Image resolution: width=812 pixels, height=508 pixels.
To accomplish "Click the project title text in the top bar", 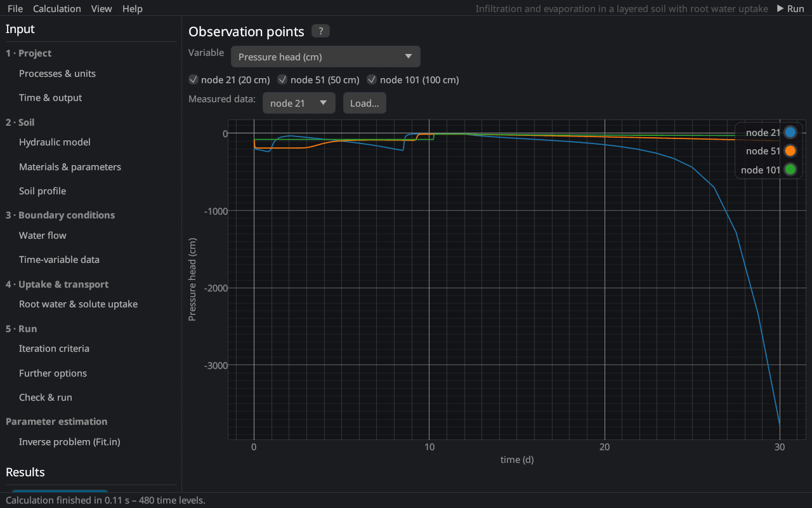I will coord(622,9).
